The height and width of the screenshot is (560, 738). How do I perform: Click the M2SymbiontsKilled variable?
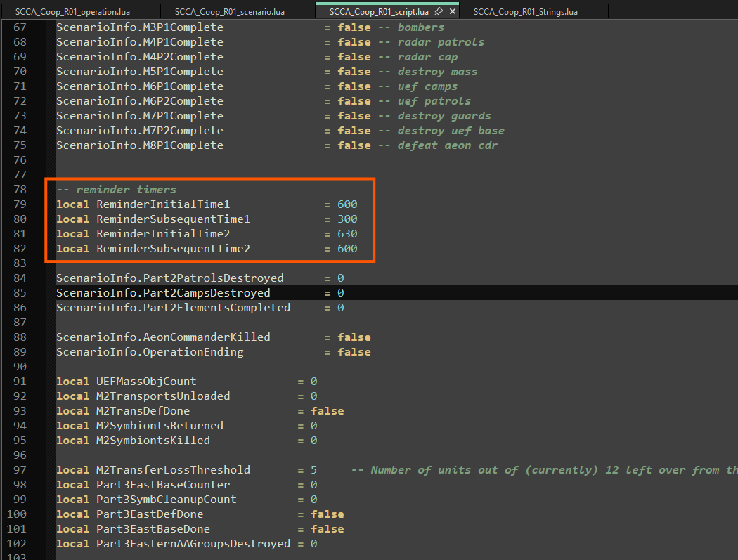[153, 440]
